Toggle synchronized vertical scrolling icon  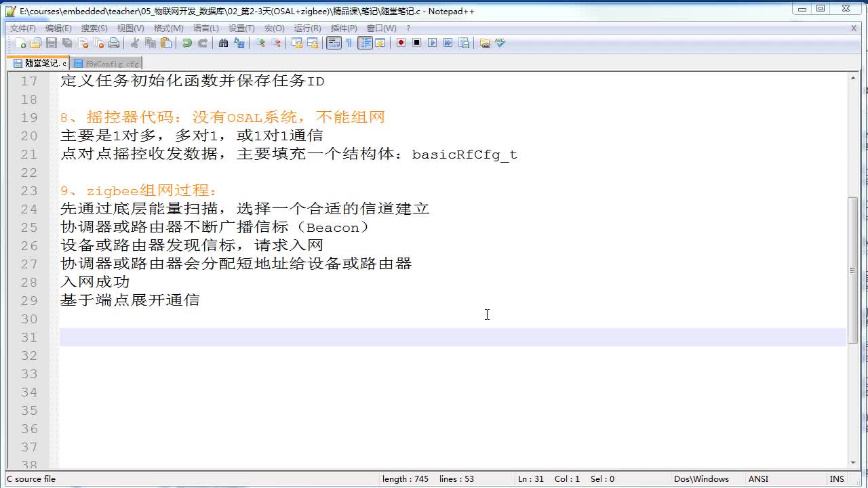[x=296, y=43]
